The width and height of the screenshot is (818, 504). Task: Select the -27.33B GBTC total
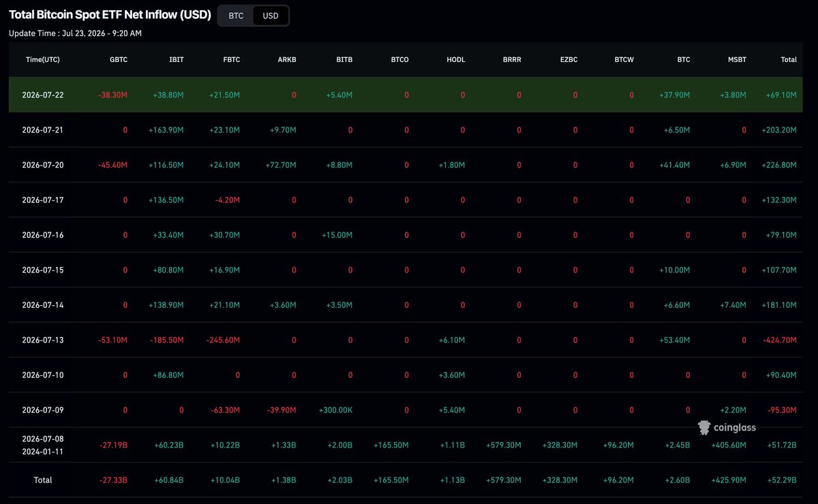113,480
